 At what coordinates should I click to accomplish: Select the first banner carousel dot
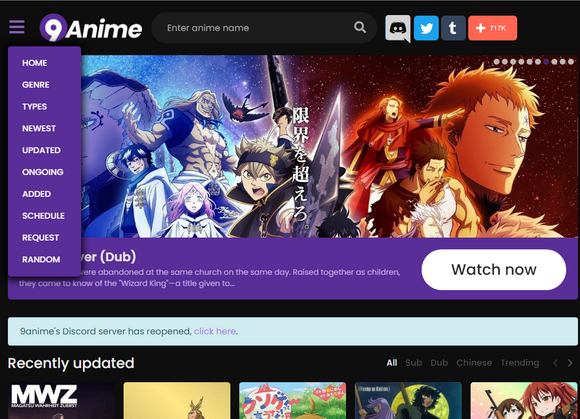tap(497, 62)
